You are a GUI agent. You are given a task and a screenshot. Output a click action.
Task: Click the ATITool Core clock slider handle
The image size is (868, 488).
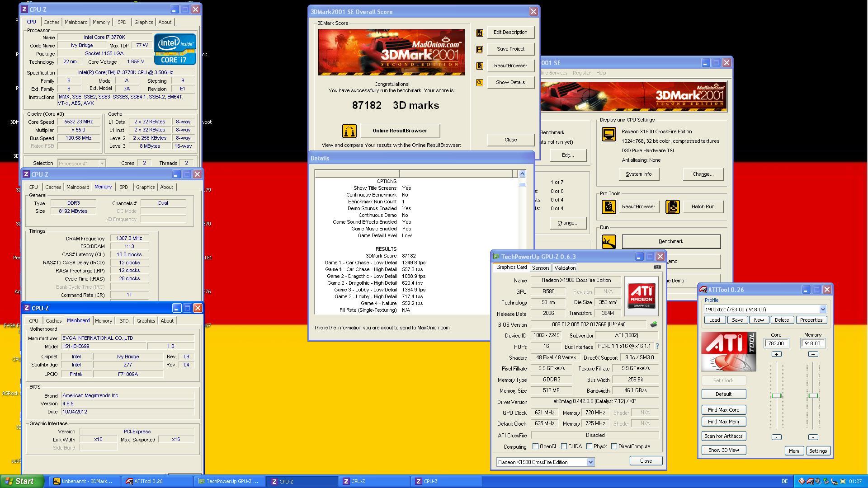pyautogui.click(x=776, y=396)
